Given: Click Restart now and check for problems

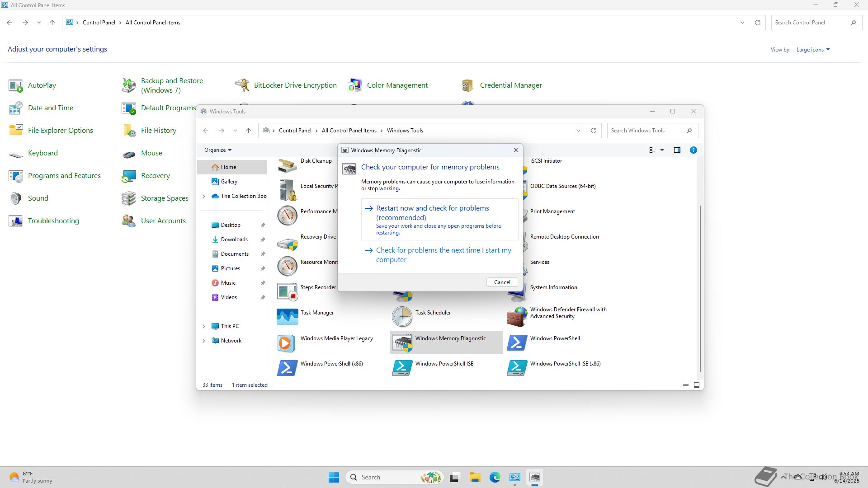Looking at the screenshot, I should [432, 213].
